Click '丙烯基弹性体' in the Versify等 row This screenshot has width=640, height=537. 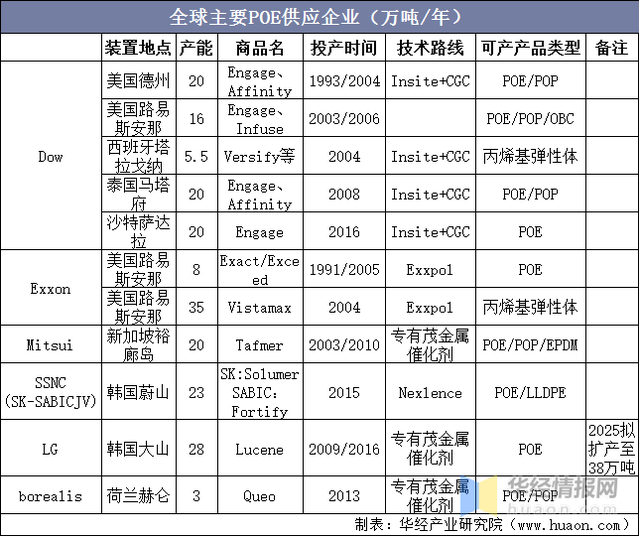click(x=530, y=156)
